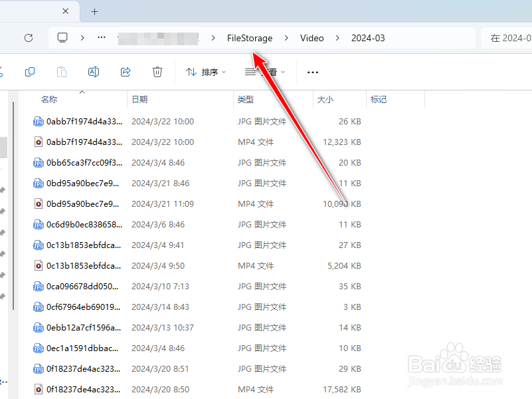Screen dimensions: 532x399
Task: Click the JPG icon of 0c6d9b0ec838658
Action: tap(39, 225)
